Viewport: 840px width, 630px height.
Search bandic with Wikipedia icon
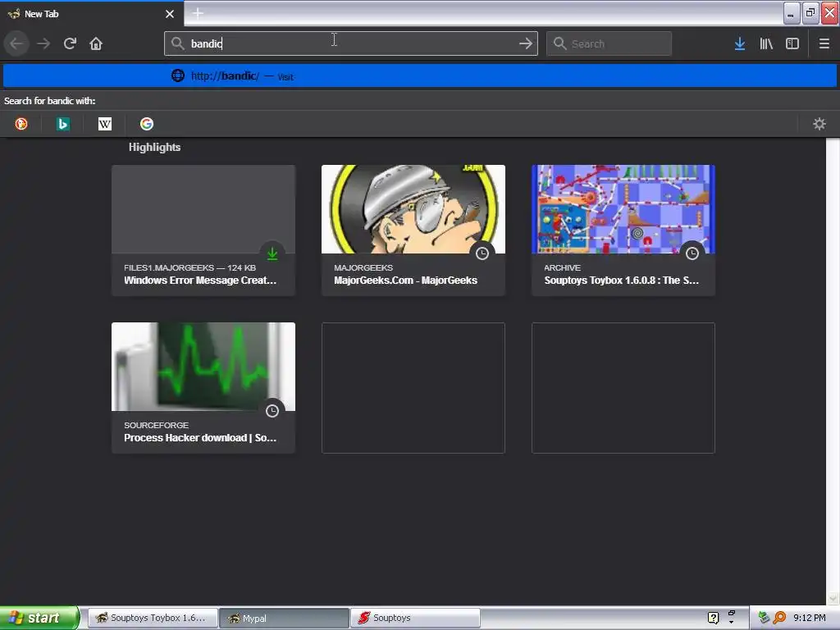[x=105, y=125]
